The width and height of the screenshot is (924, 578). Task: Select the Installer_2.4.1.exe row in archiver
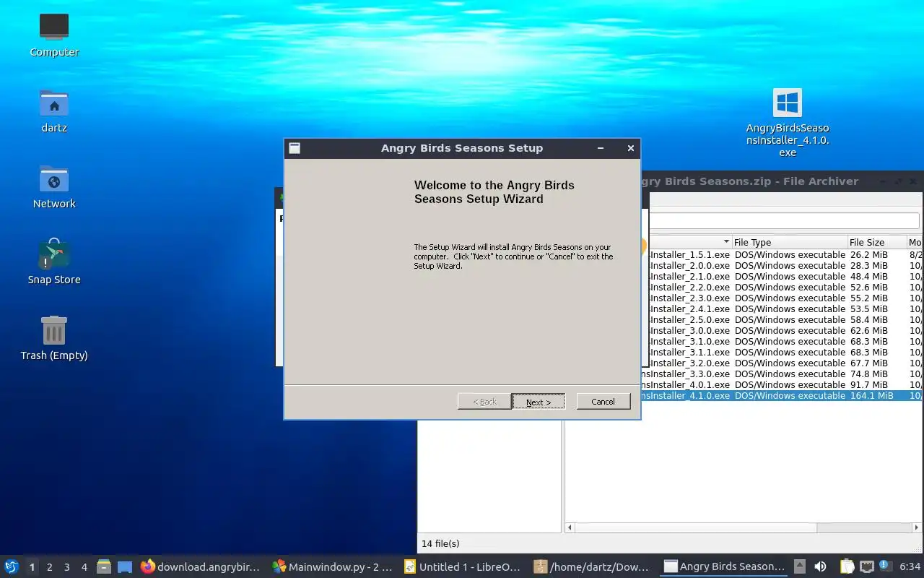[786, 309]
